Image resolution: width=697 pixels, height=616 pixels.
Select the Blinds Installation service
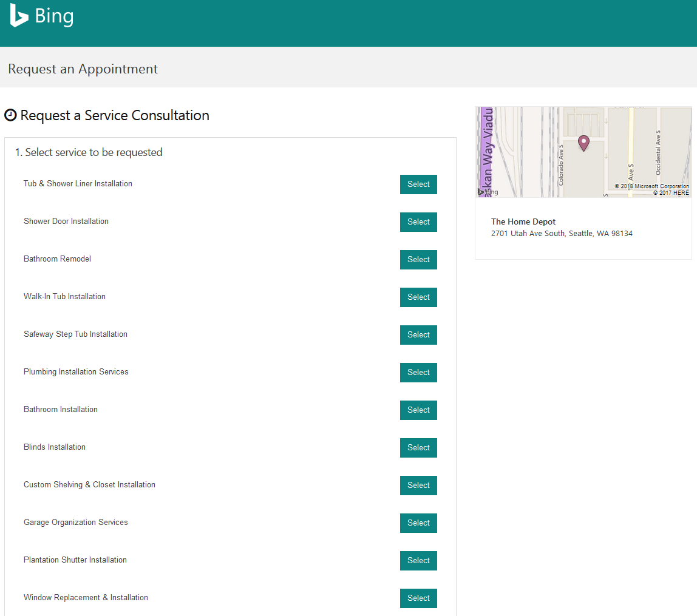418,448
